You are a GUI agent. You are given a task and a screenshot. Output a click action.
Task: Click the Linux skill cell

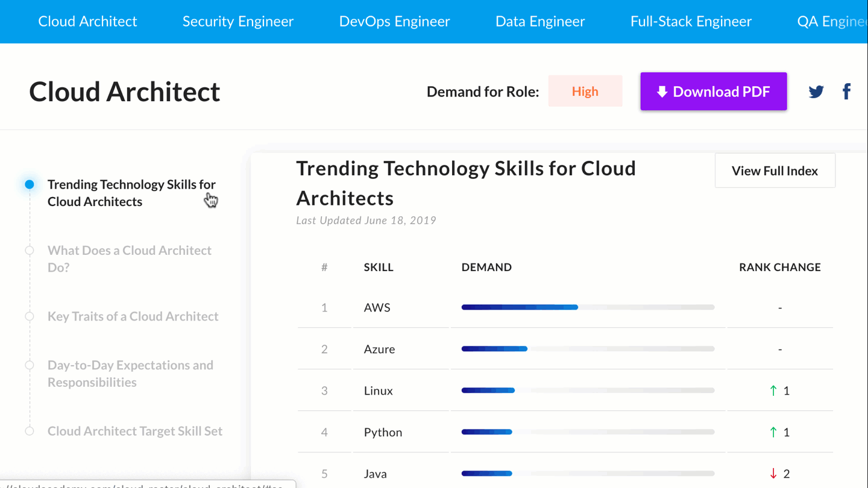[x=379, y=390]
